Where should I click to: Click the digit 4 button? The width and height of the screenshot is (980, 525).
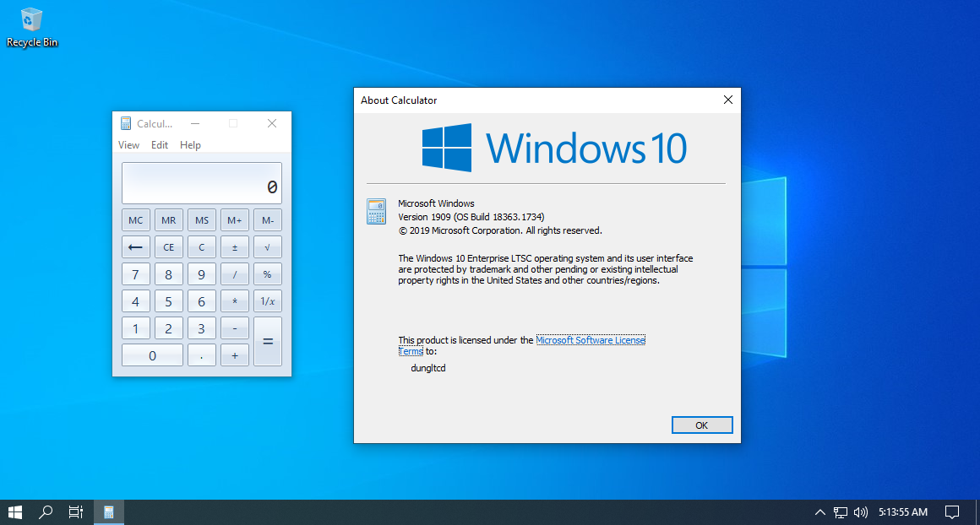[136, 301]
